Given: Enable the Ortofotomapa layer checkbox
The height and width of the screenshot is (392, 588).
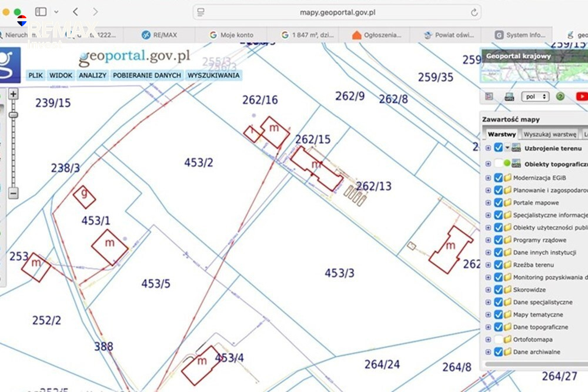Looking at the screenshot, I should 498,340.
